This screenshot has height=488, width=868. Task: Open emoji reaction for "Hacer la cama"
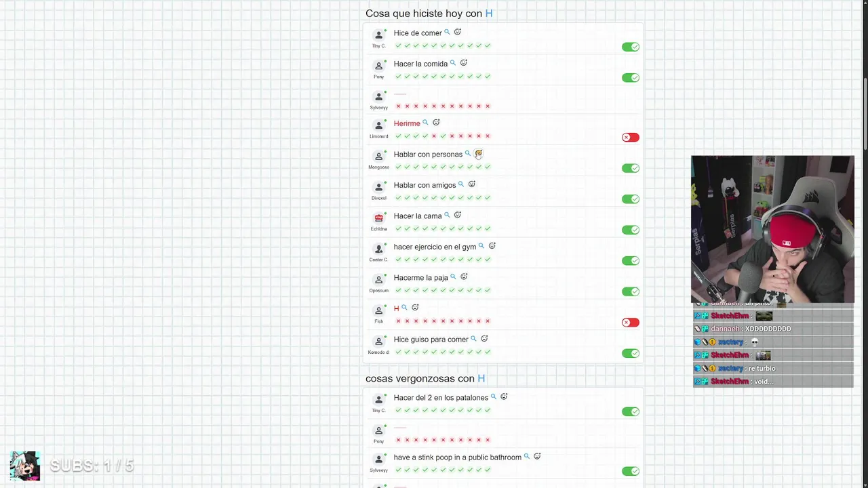[458, 216]
